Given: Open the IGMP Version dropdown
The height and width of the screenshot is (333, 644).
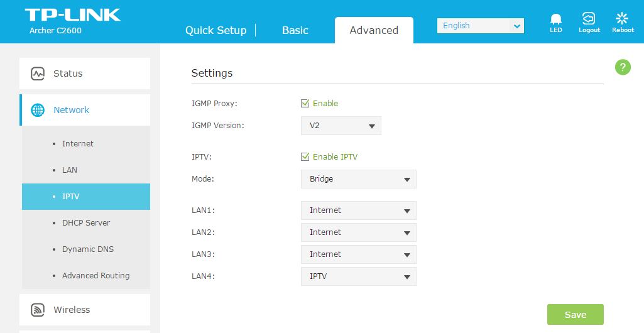Looking at the screenshot, I should coord(341,126).
